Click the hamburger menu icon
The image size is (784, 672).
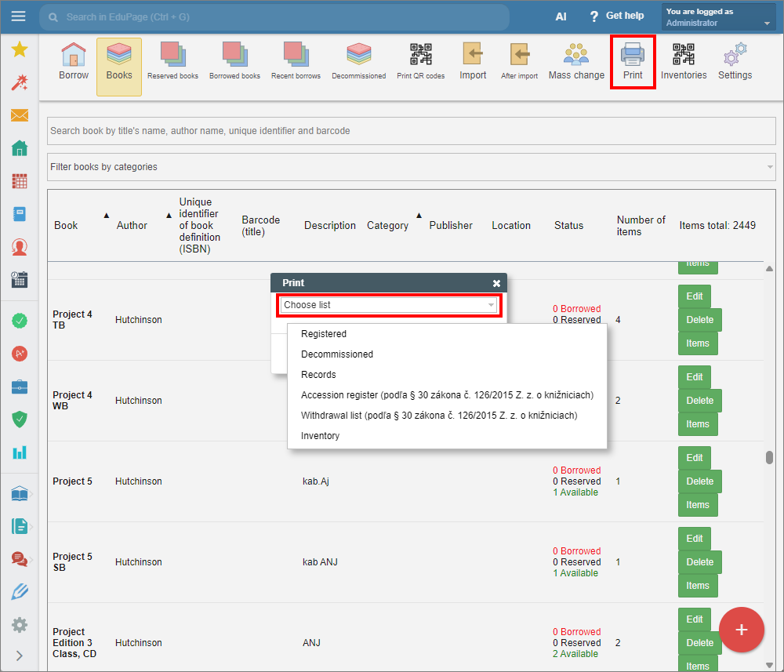pos(19,16)
